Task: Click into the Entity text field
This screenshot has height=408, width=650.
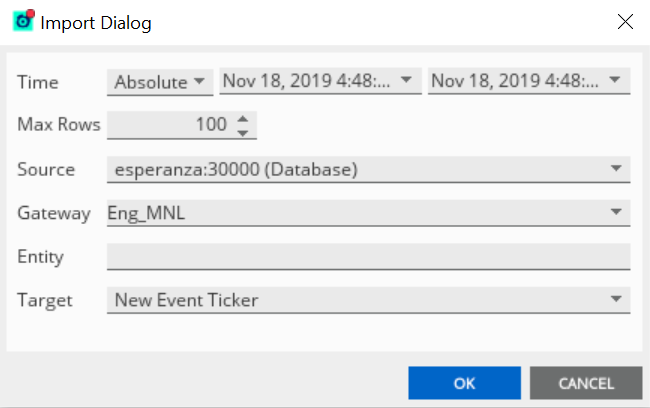Action: [368, 257]
